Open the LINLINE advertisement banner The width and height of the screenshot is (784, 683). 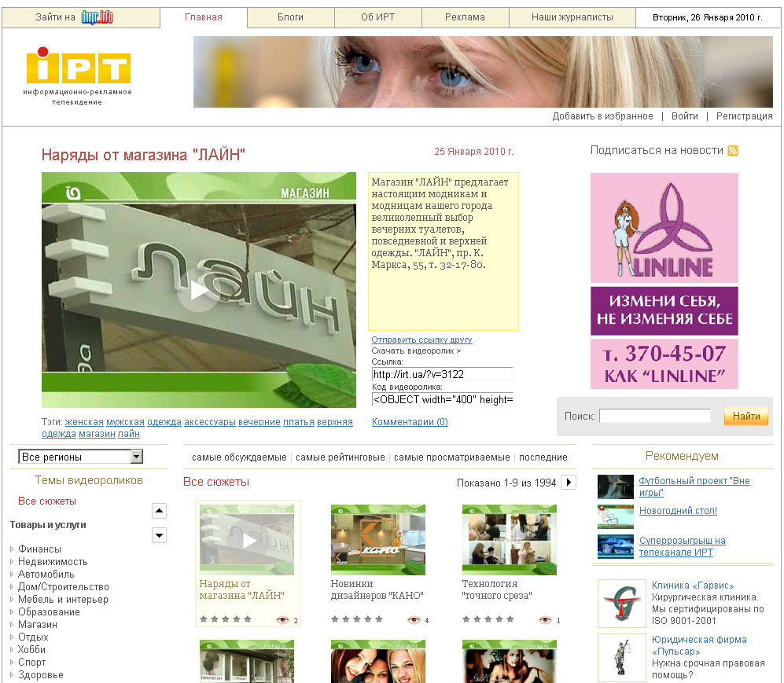[664, 281]
